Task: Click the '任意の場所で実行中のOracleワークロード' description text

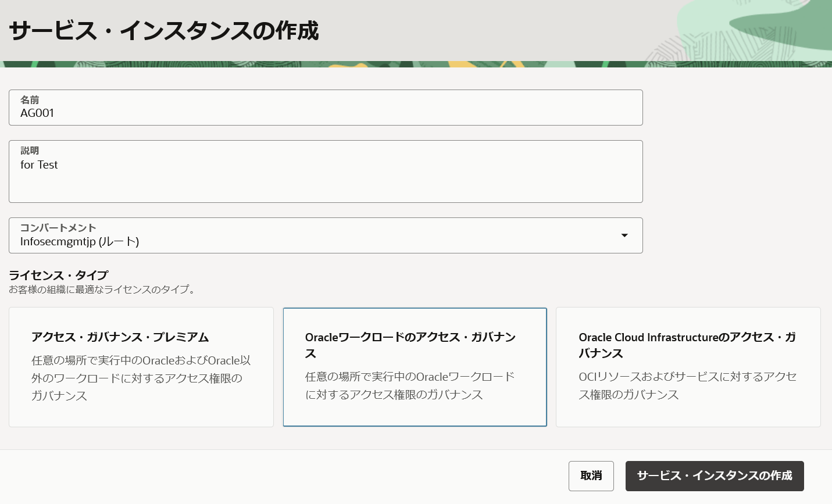Action: coord(410,385)
